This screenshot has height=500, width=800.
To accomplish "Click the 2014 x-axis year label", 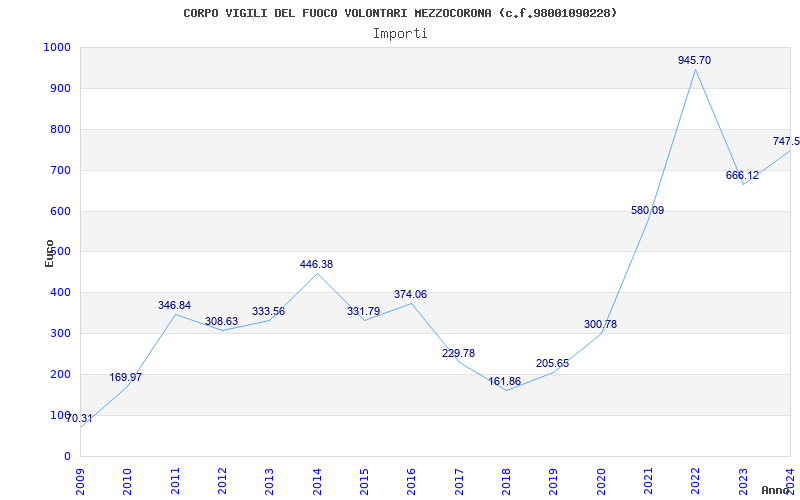I will coord(317,482).
